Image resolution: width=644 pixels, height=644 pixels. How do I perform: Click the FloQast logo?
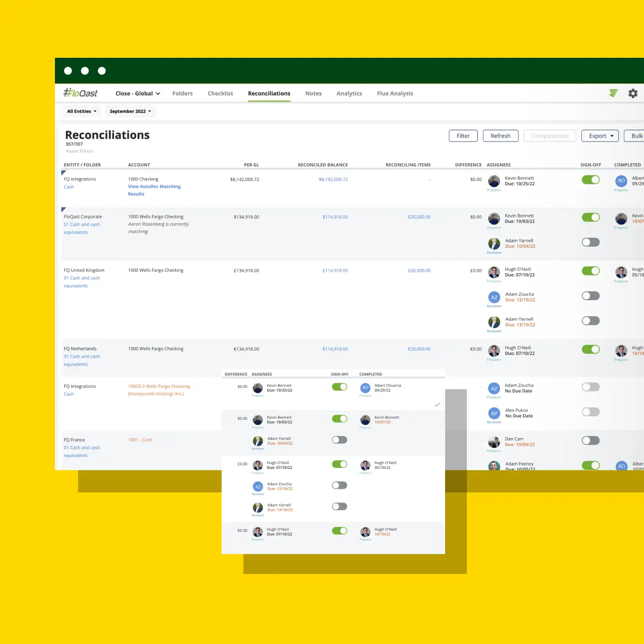coord(80,93)
